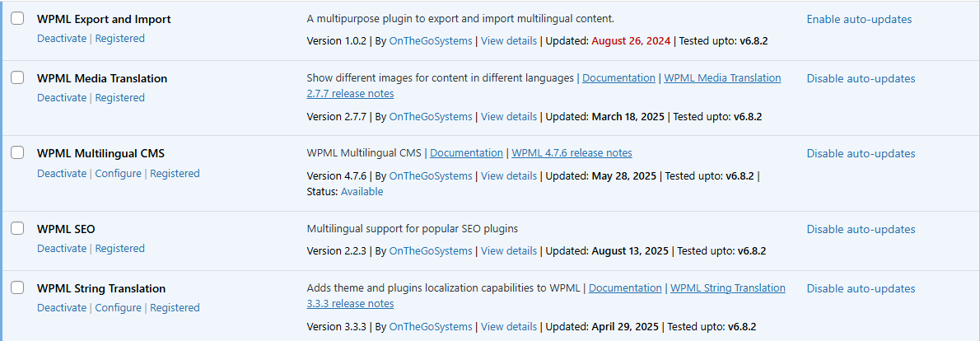Tick the WPML Multilingual CMS checkbox
The width and height of the screenshot is (980, 341).
tap(17, 152)
